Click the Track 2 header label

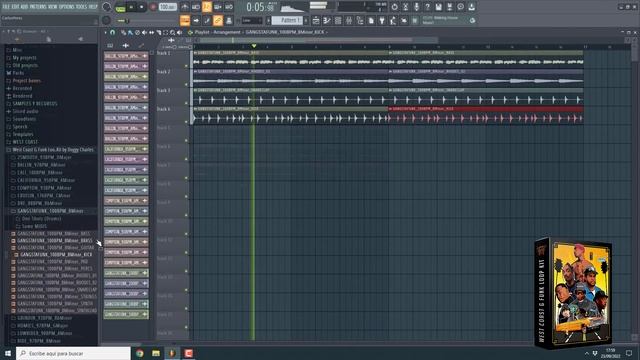pos(164,71)
